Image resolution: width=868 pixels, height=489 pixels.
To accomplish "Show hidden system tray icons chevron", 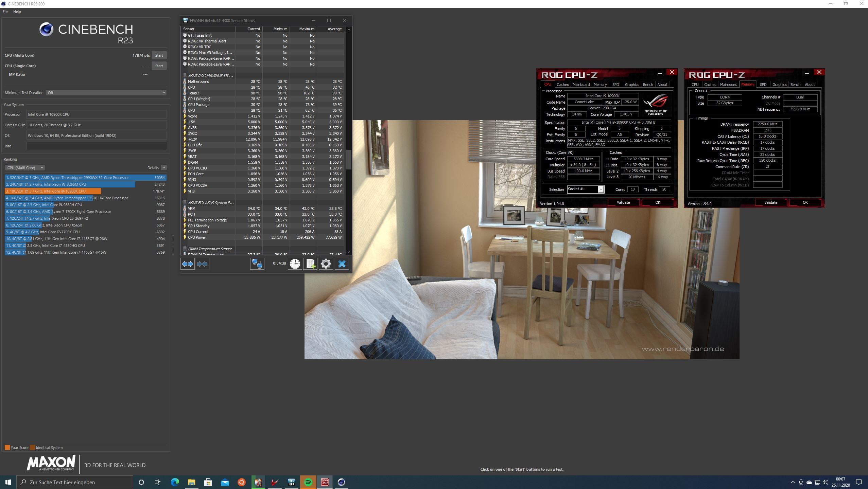I will (793, 482).
